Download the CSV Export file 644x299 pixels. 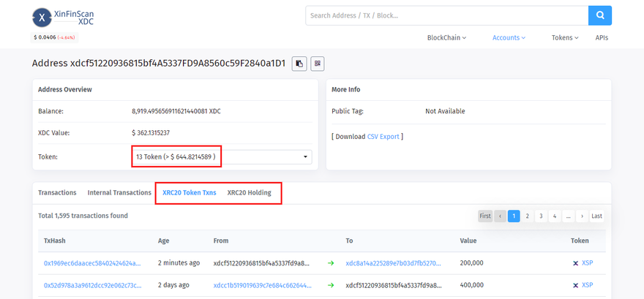coord(383,137)
